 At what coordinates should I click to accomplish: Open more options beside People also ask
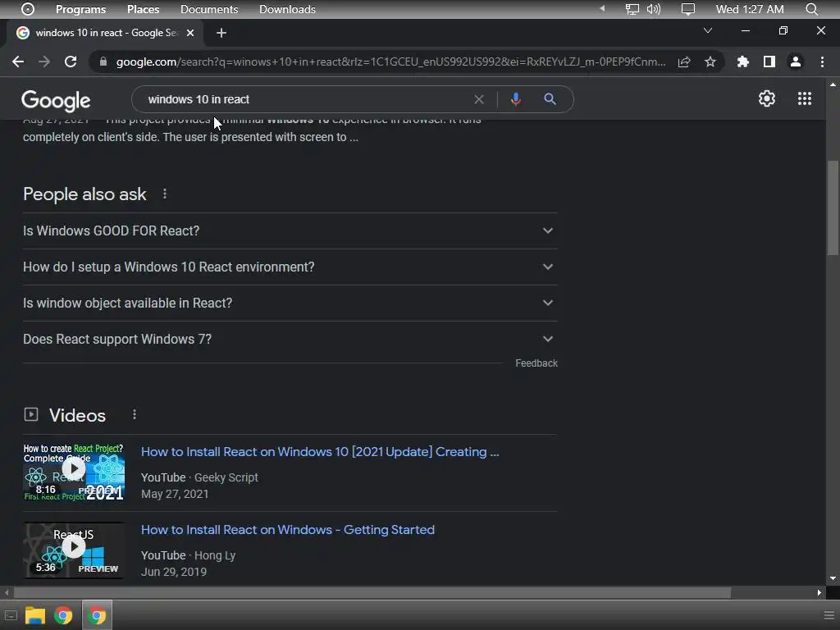(x=164, y=194)
